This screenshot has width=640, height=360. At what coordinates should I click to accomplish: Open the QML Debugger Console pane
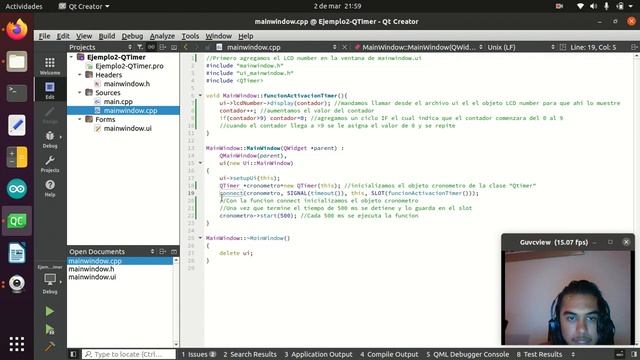coord(468,354)
